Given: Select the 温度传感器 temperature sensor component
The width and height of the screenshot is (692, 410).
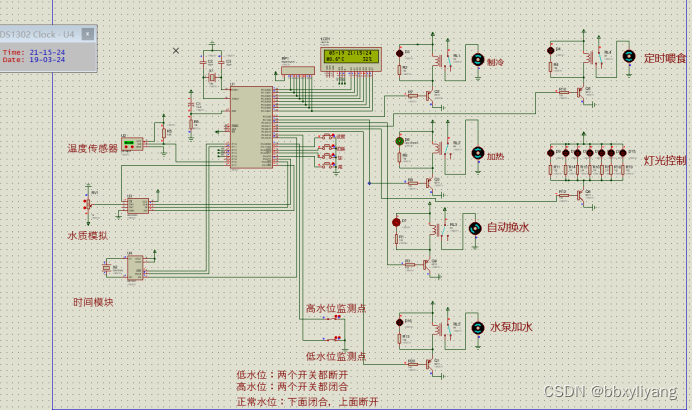Looking at the screenshot, I should (x=132, y=144).
